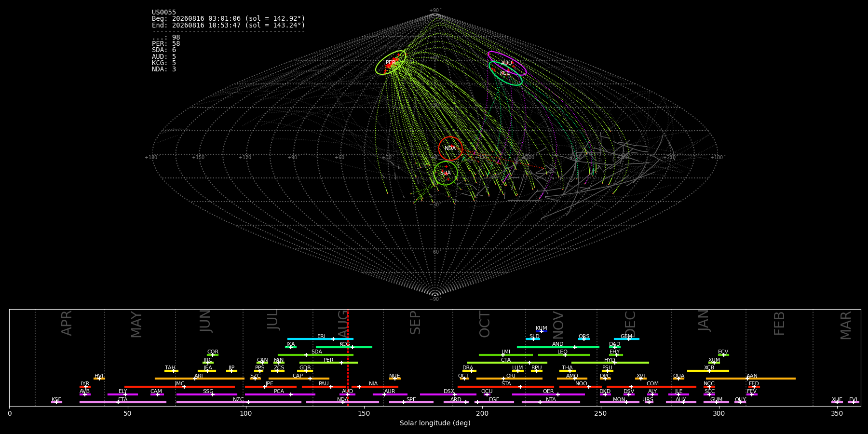The height and width of the screenshot is (434, 868).
Task: Click the red dashed current solar longitude line
Action: click(x=348, y=357)
